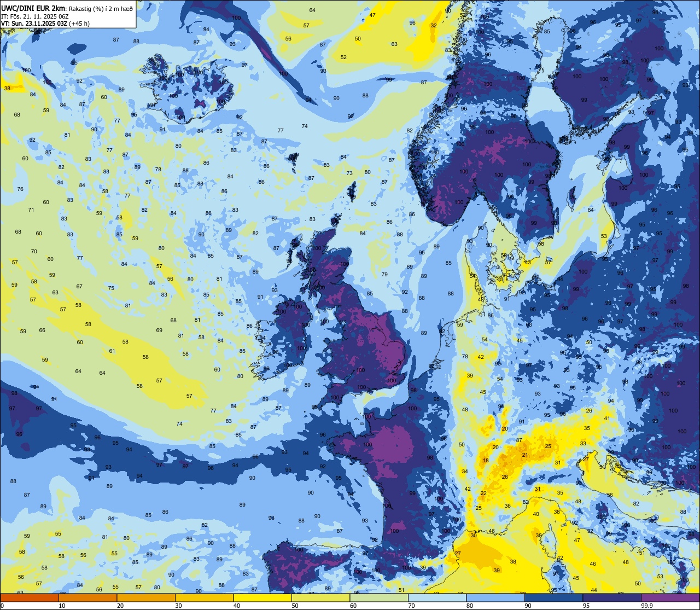The image size is (700, 610).
Task: Pick the pale yellow swatch between 50 and 60
Action: coord(320,598)
